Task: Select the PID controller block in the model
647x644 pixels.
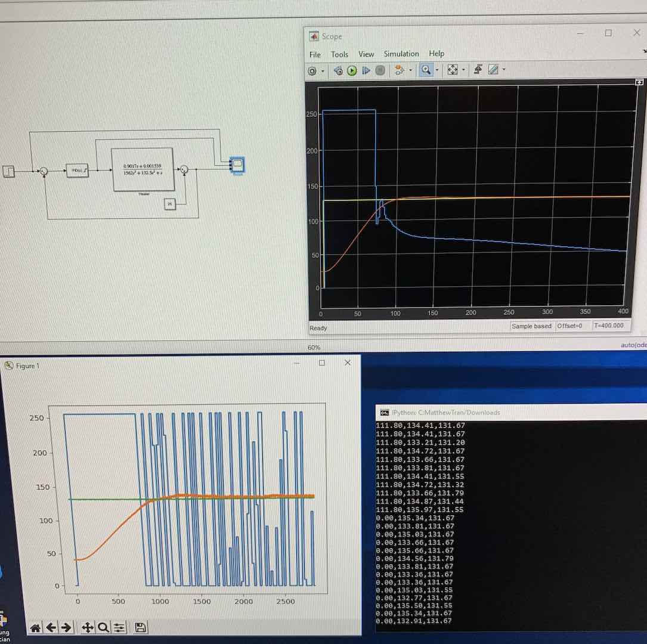Action: click(78, 171)
